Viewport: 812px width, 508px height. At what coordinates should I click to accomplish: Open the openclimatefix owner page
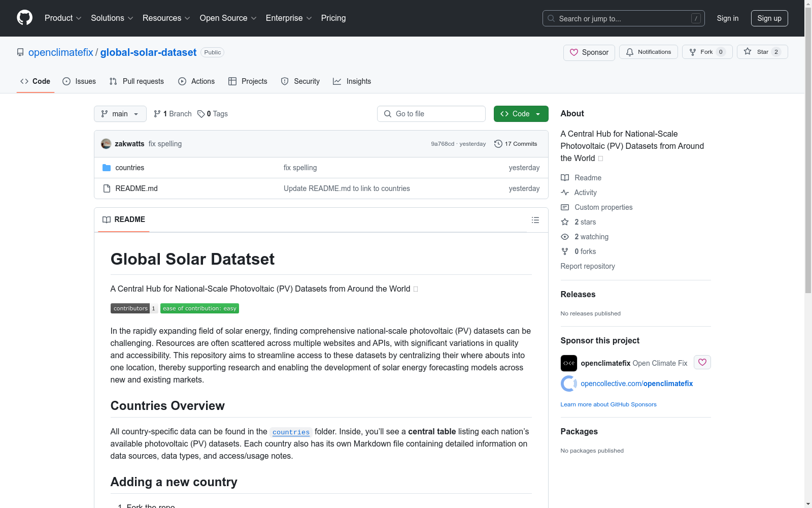[x=61, y=52]
